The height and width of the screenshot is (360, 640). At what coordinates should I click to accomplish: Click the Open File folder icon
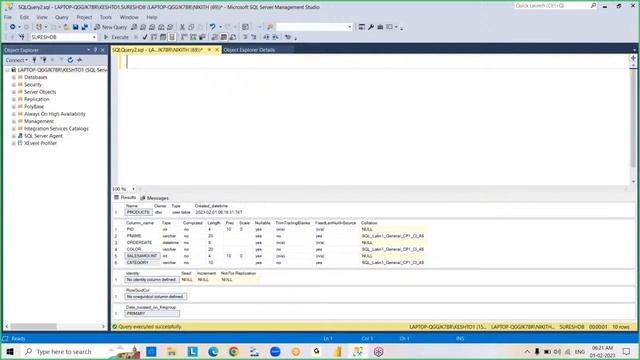pyautogui.click(x=66, y=27)
